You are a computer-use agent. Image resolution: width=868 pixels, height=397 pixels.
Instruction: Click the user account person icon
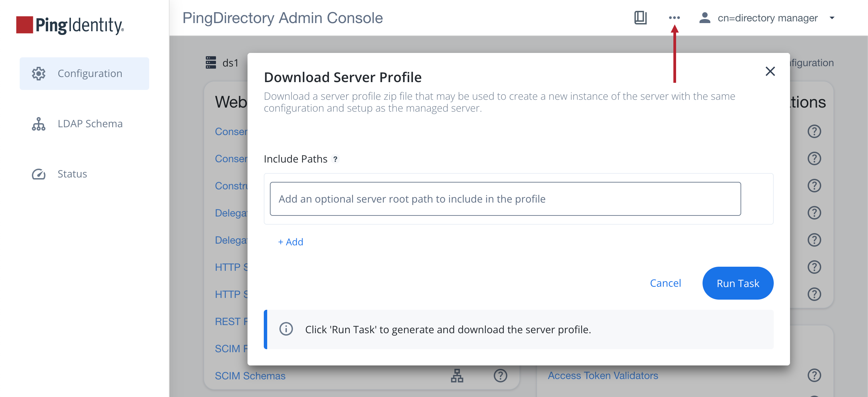pyautogui.click(x=705, y=18)
